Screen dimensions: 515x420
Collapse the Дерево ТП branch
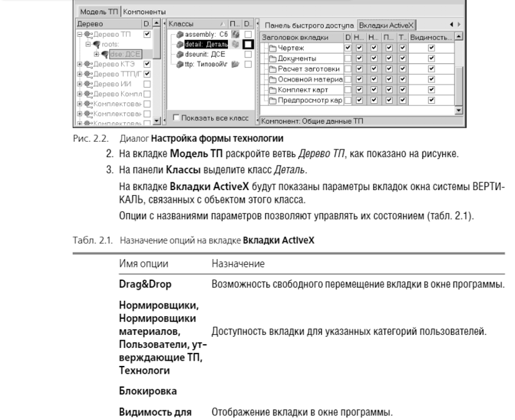tap(80, 35)
